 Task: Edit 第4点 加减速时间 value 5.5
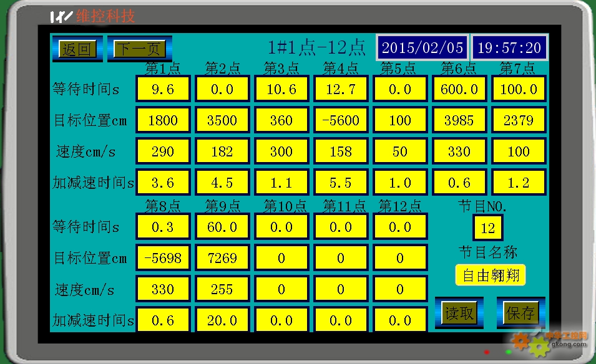[x=341, y=182]
